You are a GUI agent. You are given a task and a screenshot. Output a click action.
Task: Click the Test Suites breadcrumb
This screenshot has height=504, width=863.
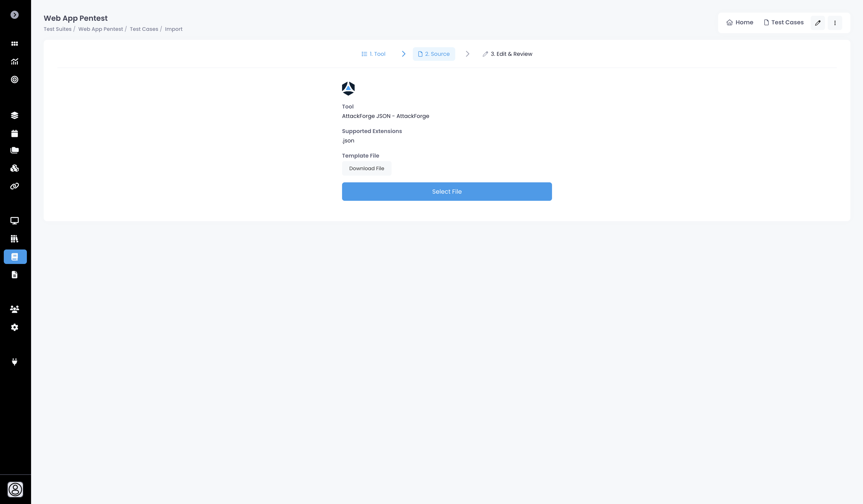pyautogui.click(x=58, y=29)
